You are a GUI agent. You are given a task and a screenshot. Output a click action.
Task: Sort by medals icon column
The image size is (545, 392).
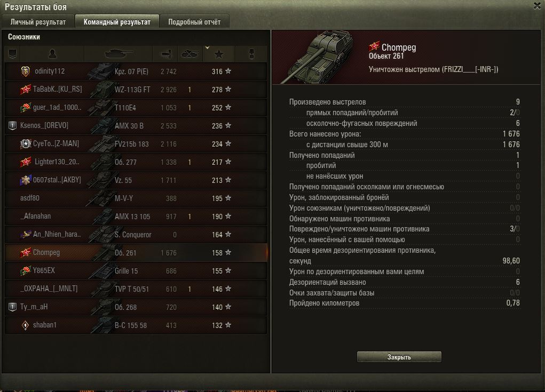pyautogui.click(x=251, y=54)
